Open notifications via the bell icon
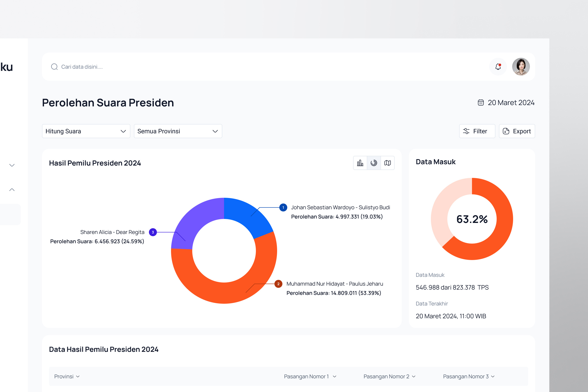Screen dimensions: 588x392 click(x=497, y=66)
